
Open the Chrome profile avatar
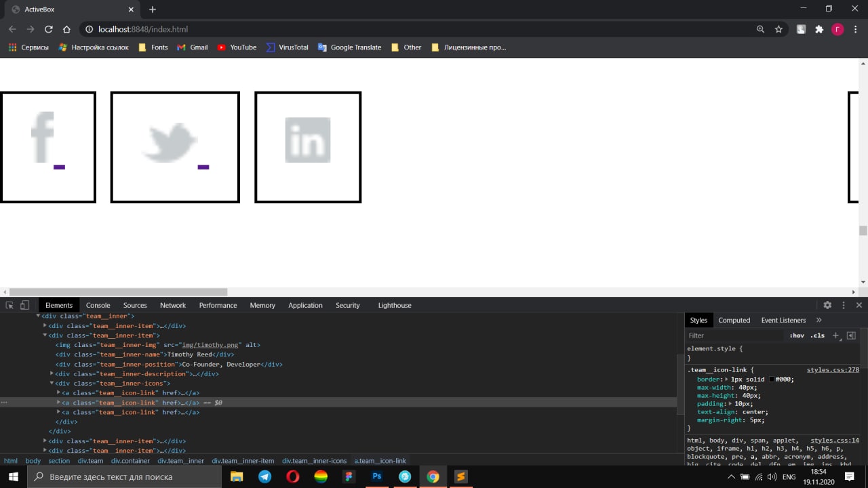pos(837,29)
